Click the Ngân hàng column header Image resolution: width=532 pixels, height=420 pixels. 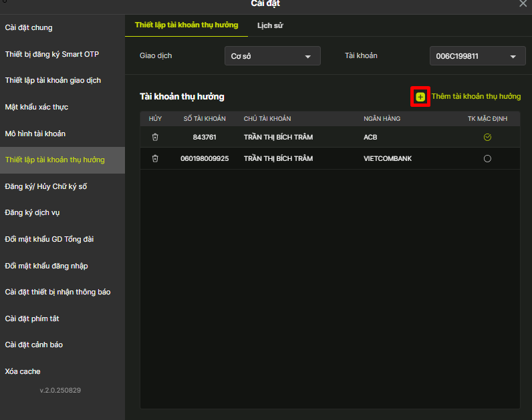[382, 119]
